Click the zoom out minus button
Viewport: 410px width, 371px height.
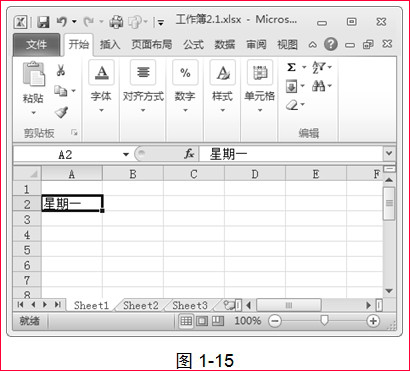(275, 321)
